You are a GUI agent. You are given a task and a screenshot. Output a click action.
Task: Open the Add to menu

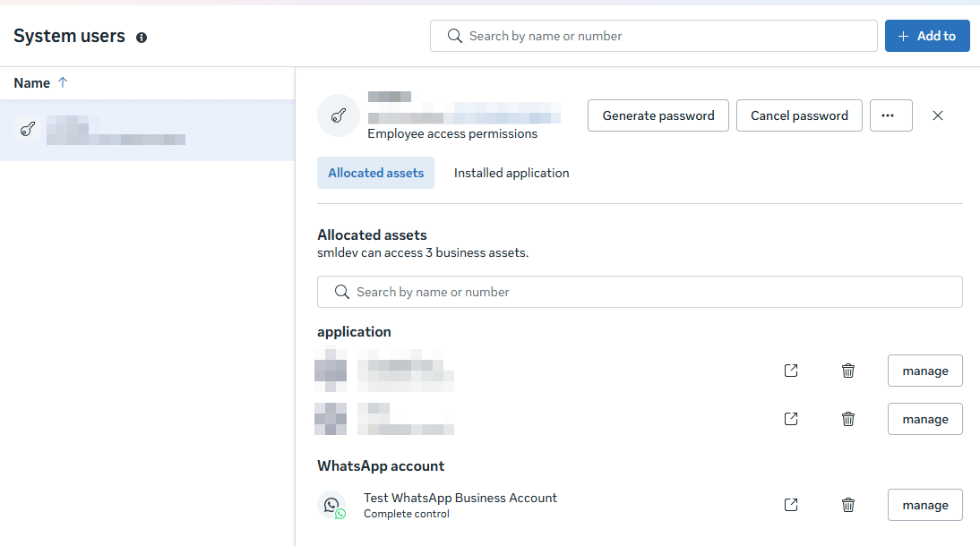coord(927,36)
